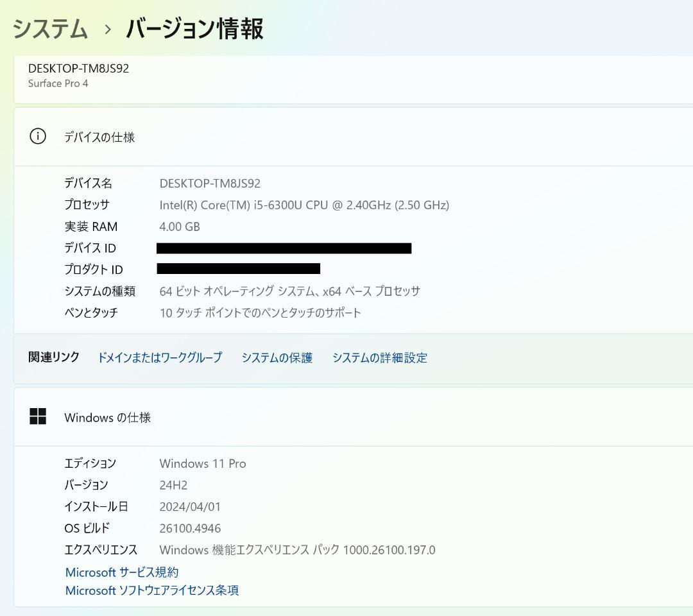
Task: Select the Surface Pro 4 label
Action: click(x=59, y=83)
